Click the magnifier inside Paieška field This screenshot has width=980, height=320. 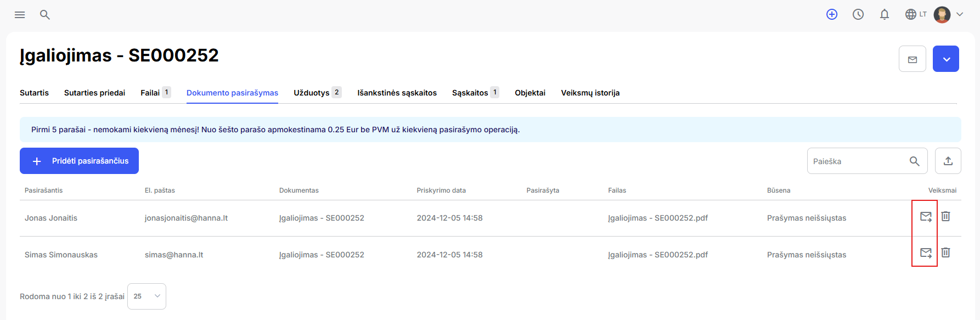point(914,161)
